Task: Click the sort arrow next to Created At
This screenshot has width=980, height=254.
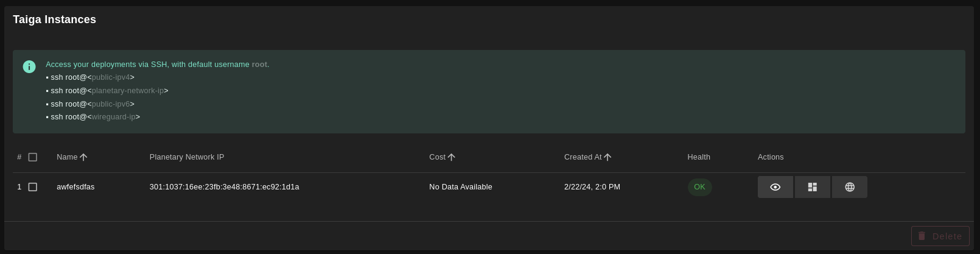Action: (607, 157)
